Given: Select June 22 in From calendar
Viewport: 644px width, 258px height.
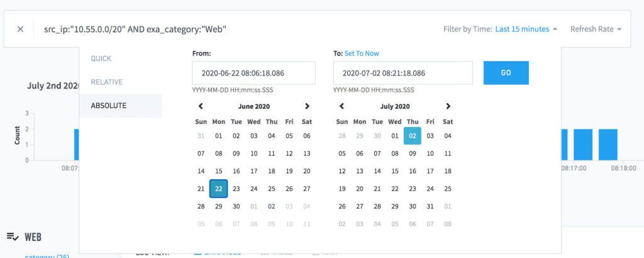Looking at the screenshot, I should pos(219,189).
